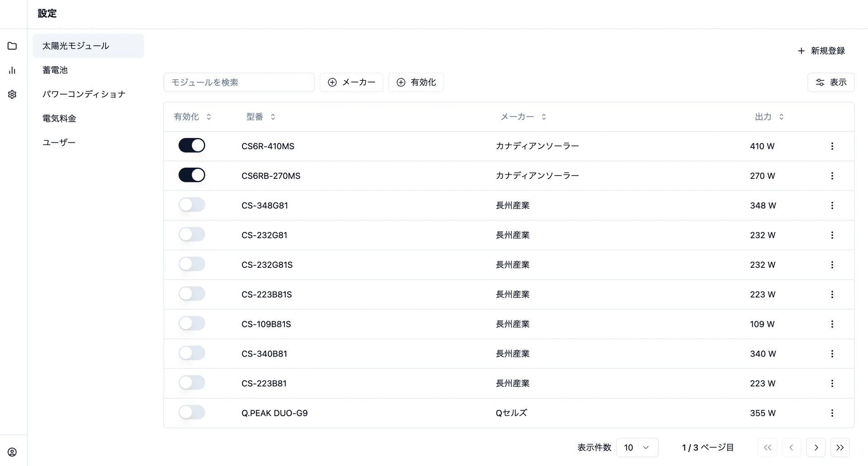868x466 pixels.
Task: Open the folder icon in left rail
Action: 12,46
